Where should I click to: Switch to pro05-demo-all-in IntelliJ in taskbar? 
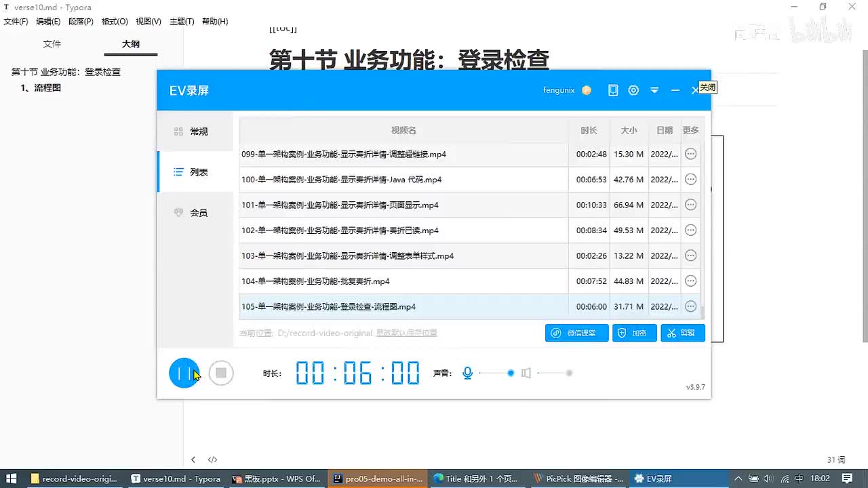(378, 479)
